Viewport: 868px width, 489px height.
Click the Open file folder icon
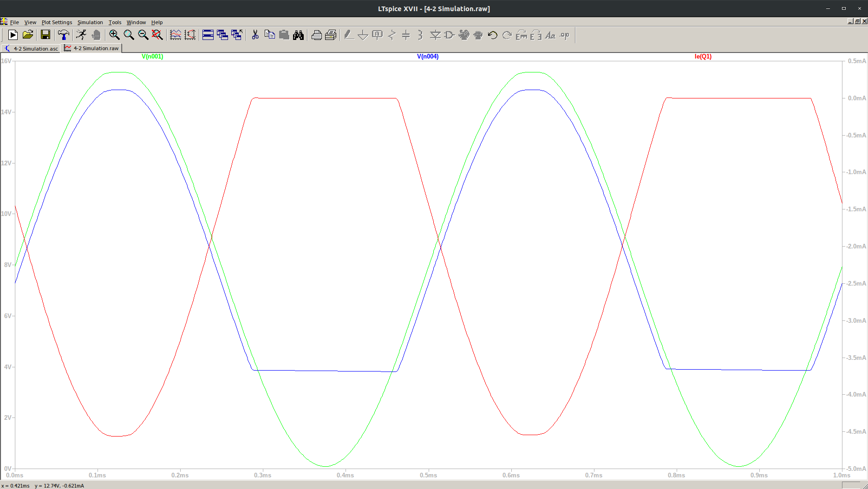coord(28,35)
